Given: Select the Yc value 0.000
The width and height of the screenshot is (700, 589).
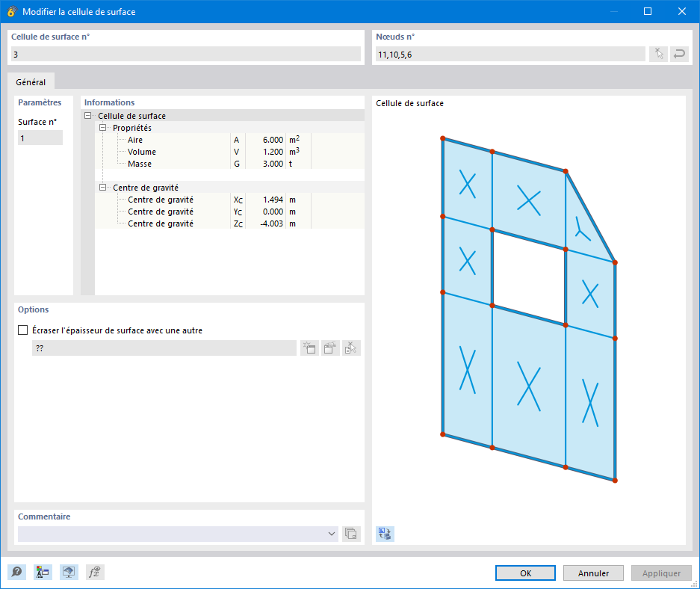Looking at the screenshot, I should 273,212.
